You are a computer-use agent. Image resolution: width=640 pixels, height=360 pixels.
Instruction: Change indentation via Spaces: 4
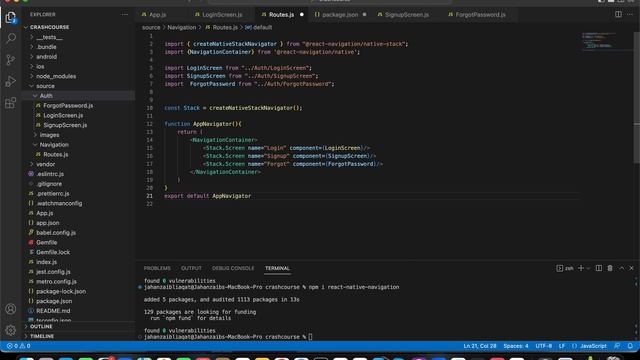coord(516,346)
